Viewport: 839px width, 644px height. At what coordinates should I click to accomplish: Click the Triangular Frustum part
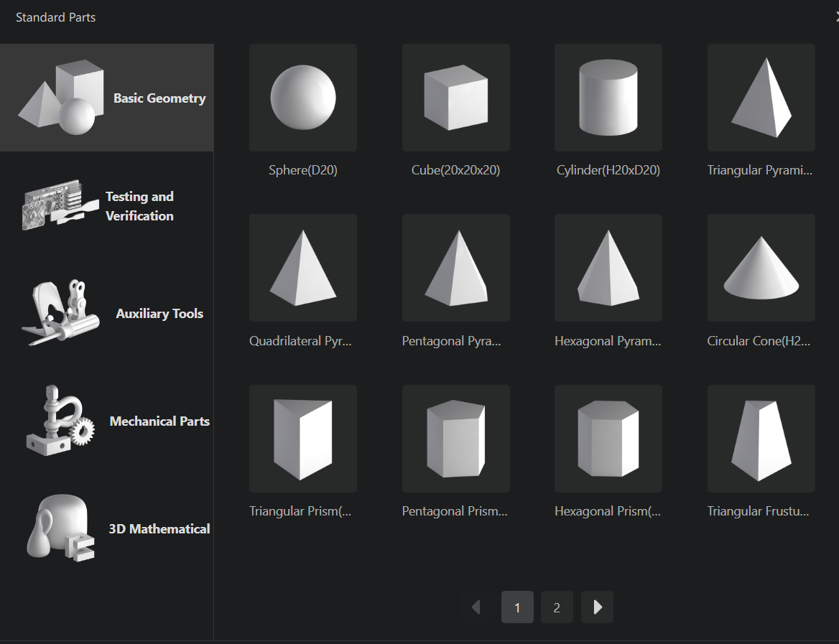coord(761,438)
